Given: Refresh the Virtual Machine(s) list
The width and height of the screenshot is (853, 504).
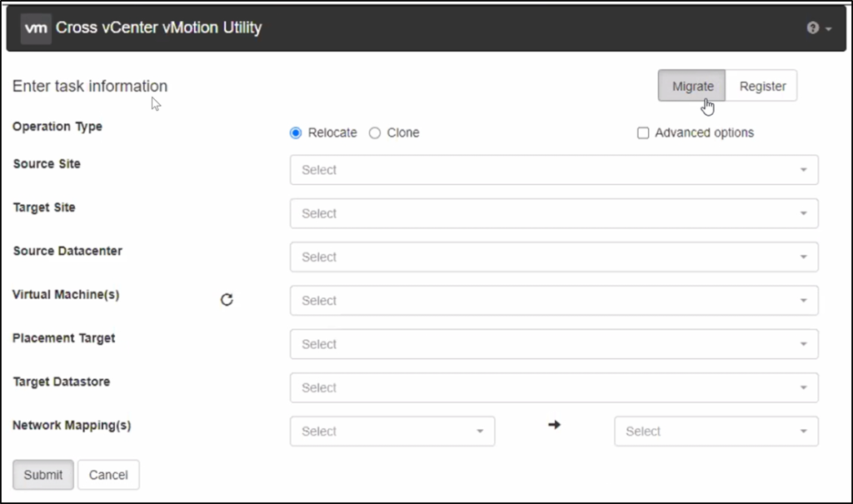Looking at the screenshot, I should (227, 299).
